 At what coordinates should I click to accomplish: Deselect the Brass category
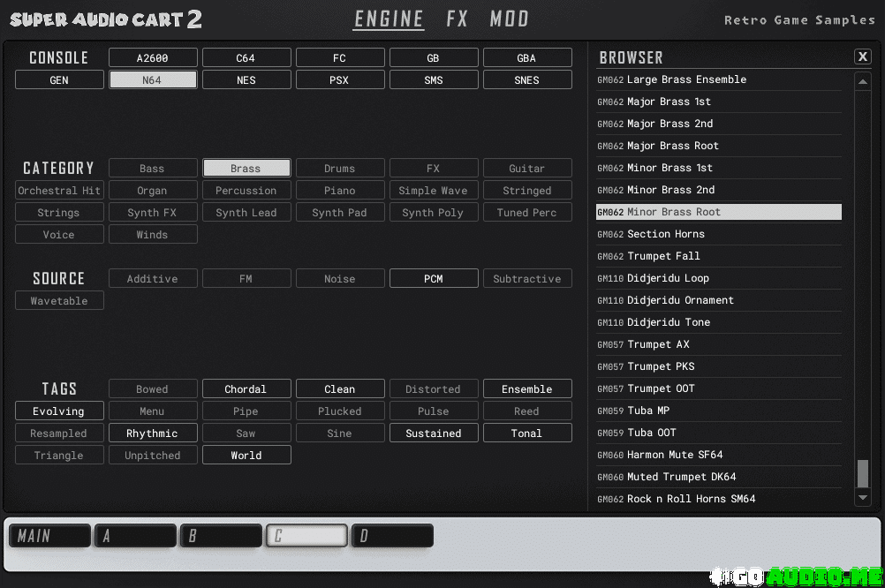click(246, 169)
